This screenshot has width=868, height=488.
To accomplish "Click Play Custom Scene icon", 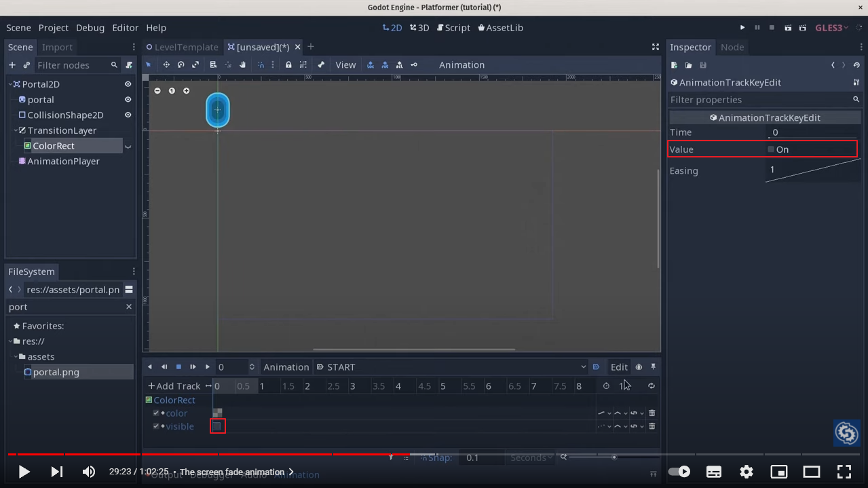I will pyautogui.click(x=803, y=28).
